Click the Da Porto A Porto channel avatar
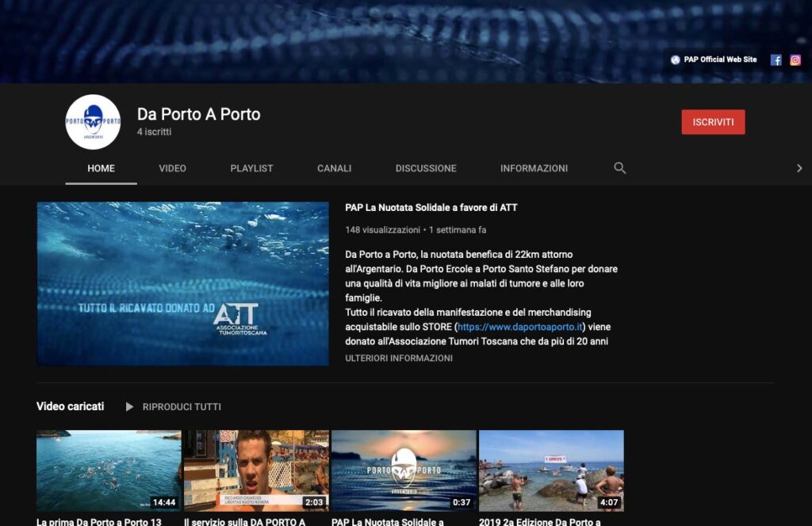 [x=94, y=122]
